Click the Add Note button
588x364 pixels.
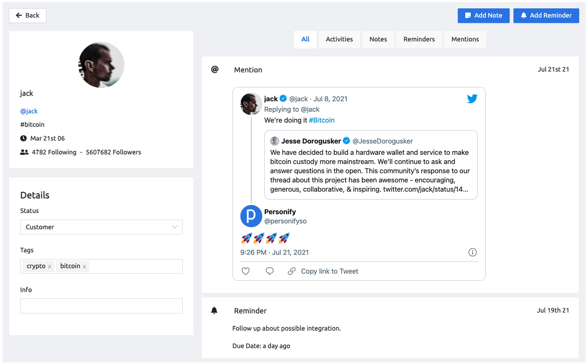(x=483, y=15)
